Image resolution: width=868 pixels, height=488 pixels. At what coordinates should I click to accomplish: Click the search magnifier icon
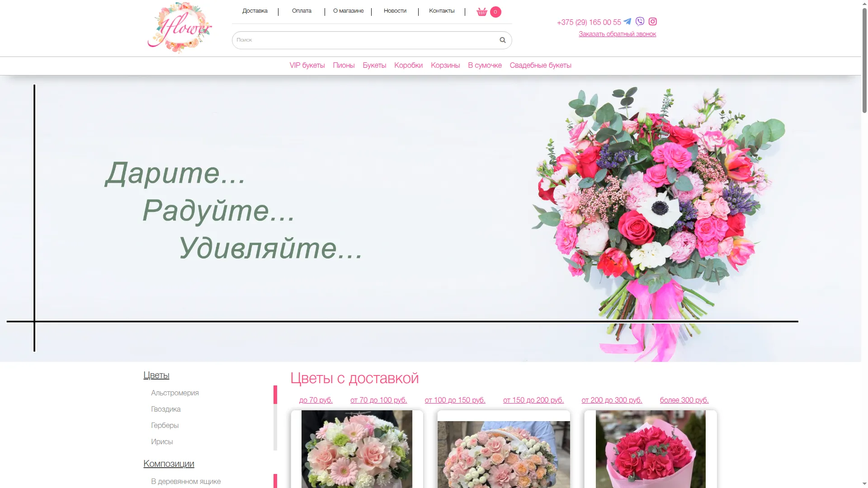coord(502,40)
